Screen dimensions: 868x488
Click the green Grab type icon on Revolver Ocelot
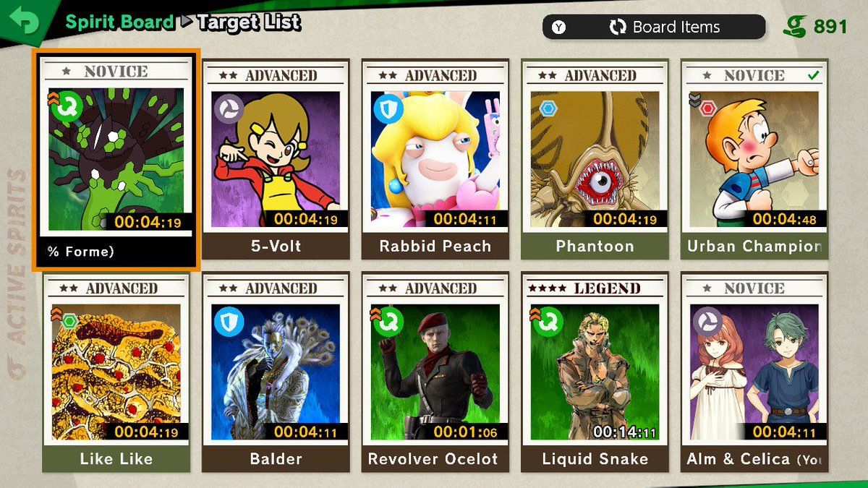point(388,321)
